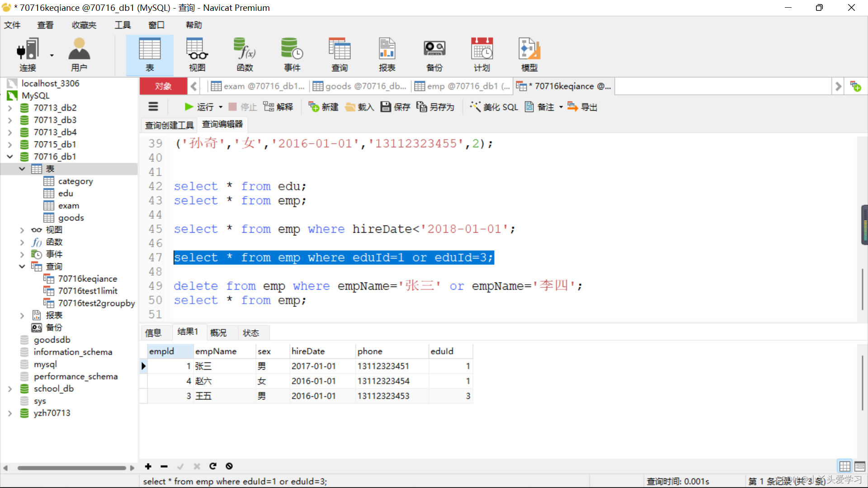Image resolution: width=868 pixels, height=488 pixels.
Task: Click 美化 SQL to beautify the SQL
Action: point(494,107)
